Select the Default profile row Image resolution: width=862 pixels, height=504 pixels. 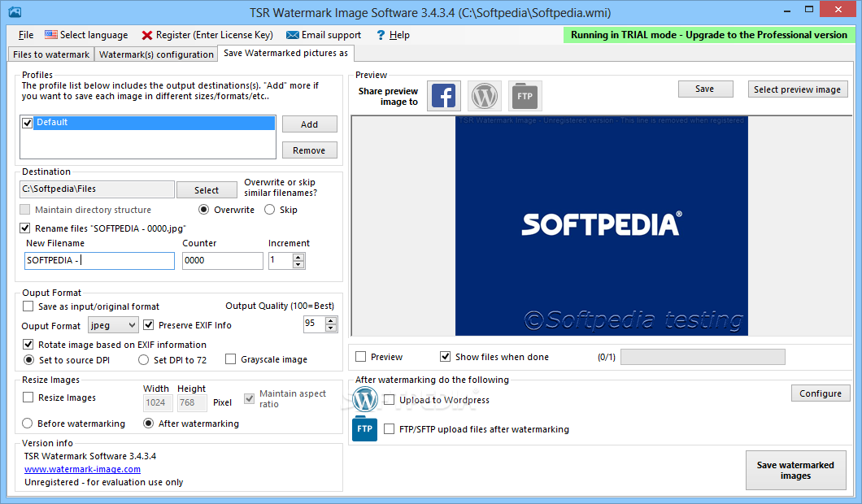[155, 123]
